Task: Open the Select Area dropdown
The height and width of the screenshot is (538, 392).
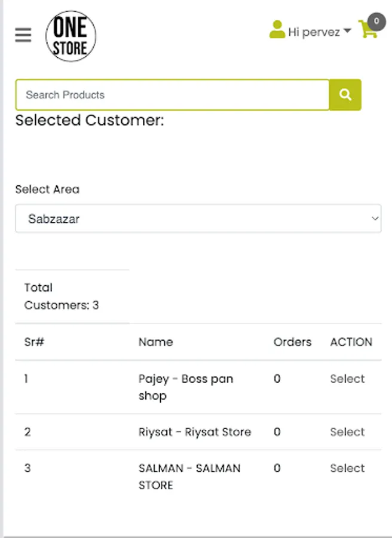Action: pos(198,219)
